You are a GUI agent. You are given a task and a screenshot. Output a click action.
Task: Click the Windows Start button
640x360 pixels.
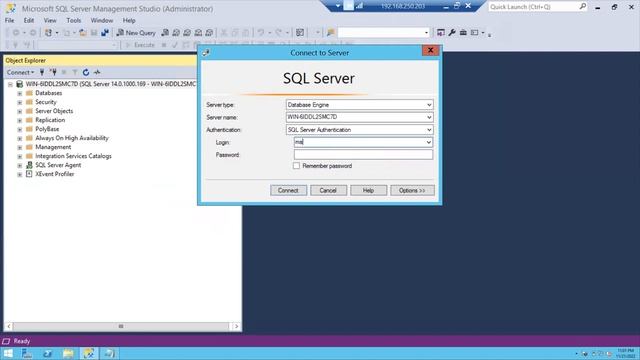click(8, 353)
